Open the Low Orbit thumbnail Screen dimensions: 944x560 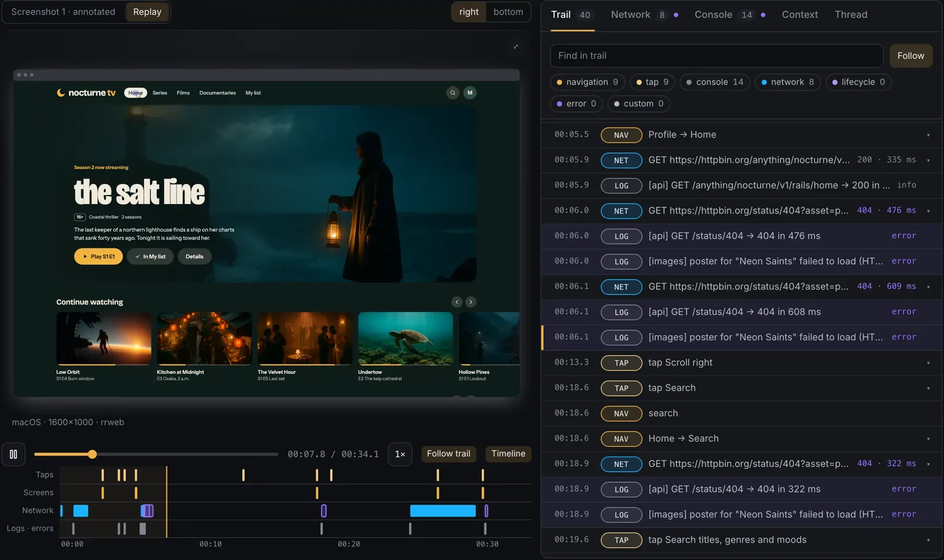click(x=104, y=338)
